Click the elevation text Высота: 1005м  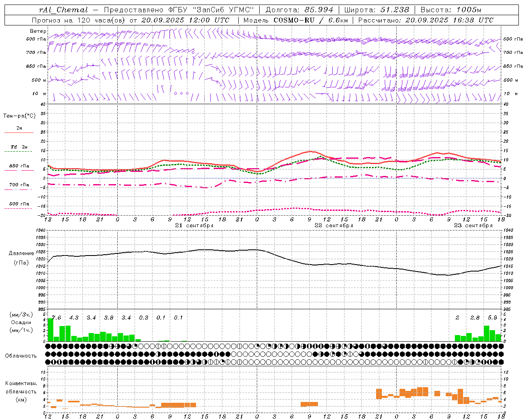451,10
